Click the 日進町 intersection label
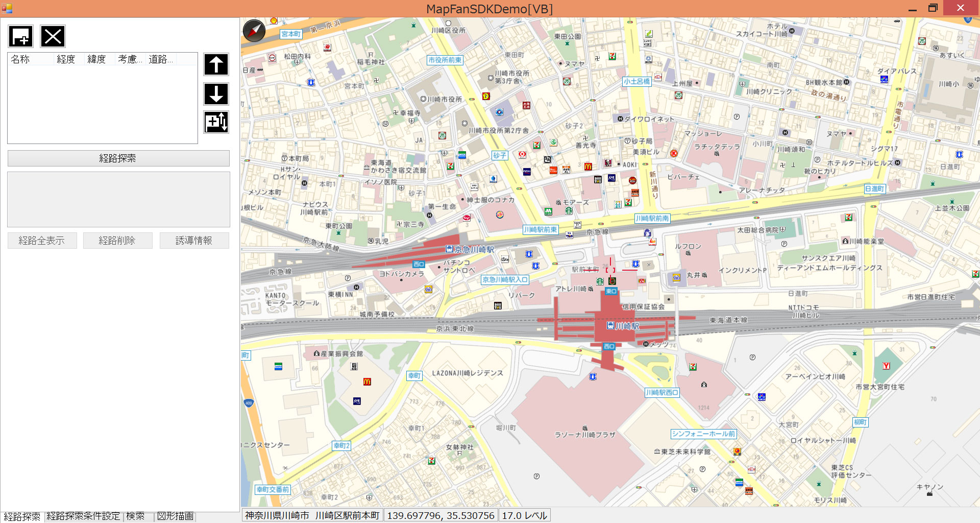Viewport: 980px width, 523px height. 874,189
